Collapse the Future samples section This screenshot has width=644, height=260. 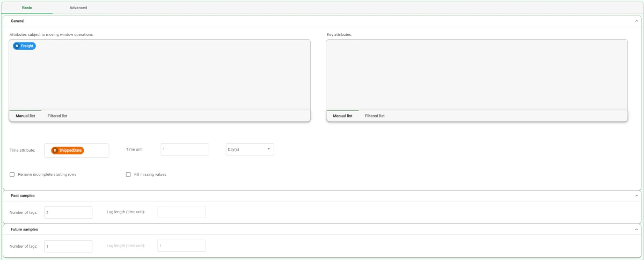coord(636,229)
